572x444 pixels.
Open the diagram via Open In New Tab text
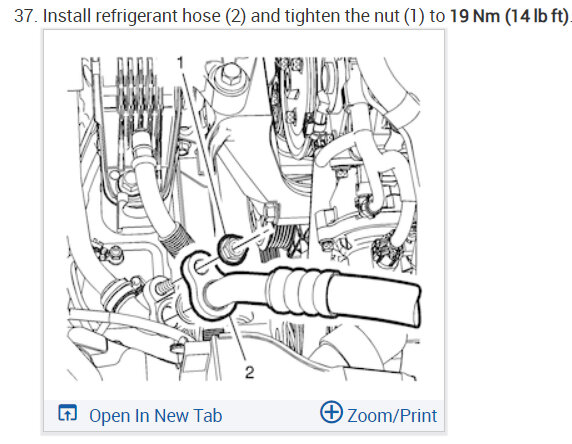pos(155,416)
